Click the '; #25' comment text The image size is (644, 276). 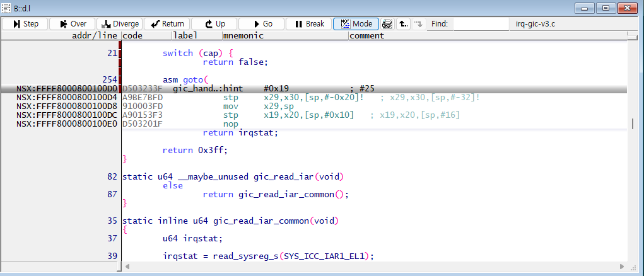362,89
